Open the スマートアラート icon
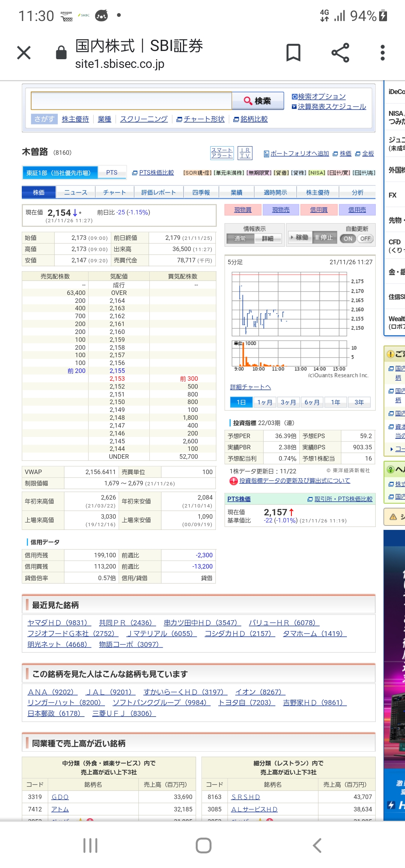Screen dimensions: 405x868 pyautogui.click(x=222, y=153)
